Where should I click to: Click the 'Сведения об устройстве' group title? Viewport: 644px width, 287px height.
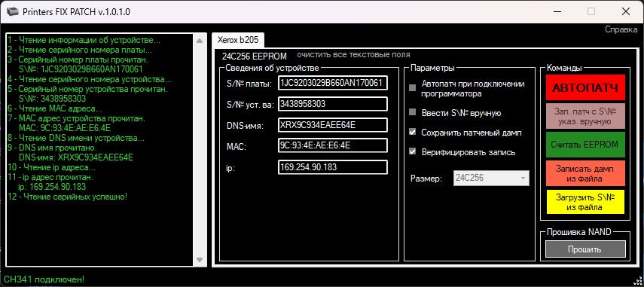click(x=273, y=67)
